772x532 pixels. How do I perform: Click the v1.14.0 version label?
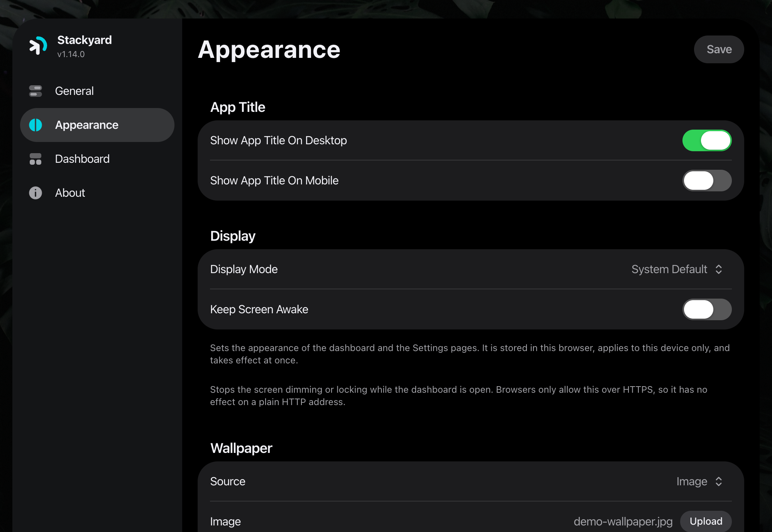(71, 54)
